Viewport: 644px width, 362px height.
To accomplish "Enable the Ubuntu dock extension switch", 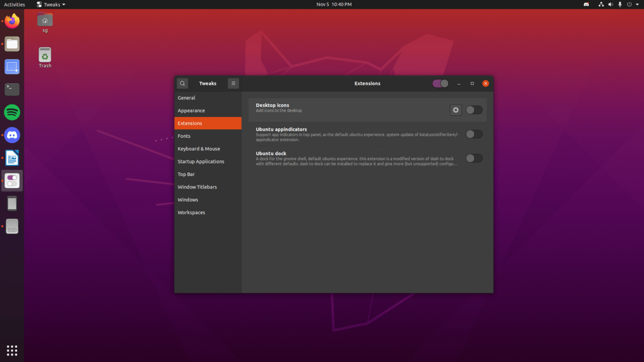I will click(x=474, y=158).
